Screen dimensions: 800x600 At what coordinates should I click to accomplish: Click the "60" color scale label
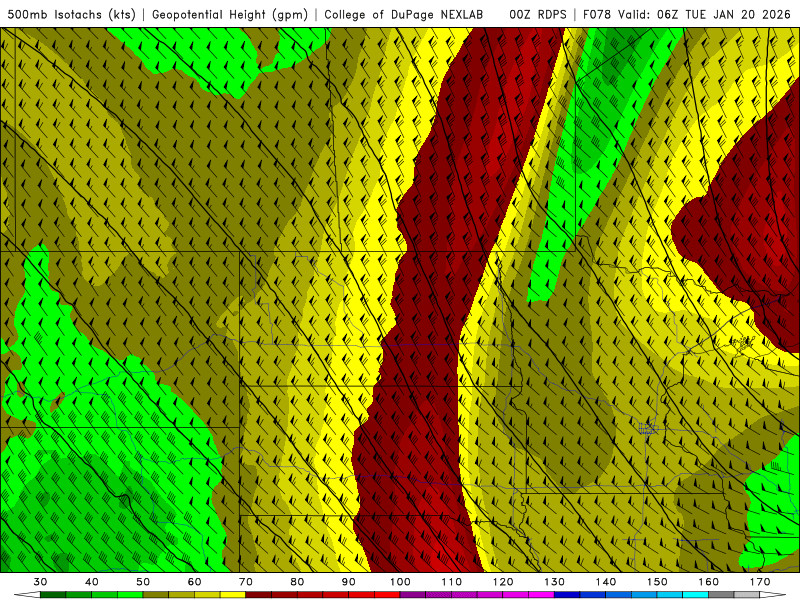[x=194, y=582]
